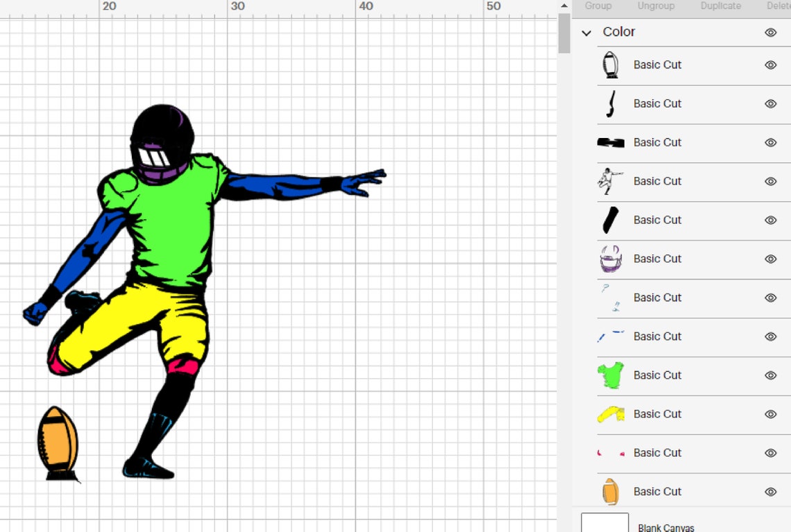Click the black brushstroke layer thumbnail
Viewport: 791px width, 532px height.
click(610, 142)
